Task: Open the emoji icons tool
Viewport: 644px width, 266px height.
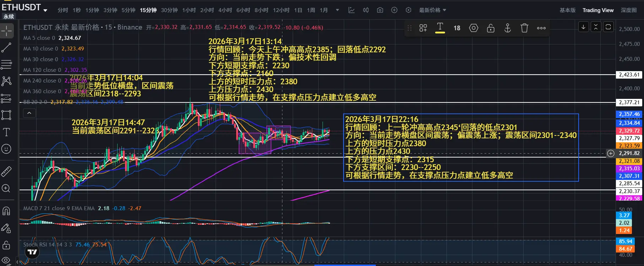Action: pos(6,149)
